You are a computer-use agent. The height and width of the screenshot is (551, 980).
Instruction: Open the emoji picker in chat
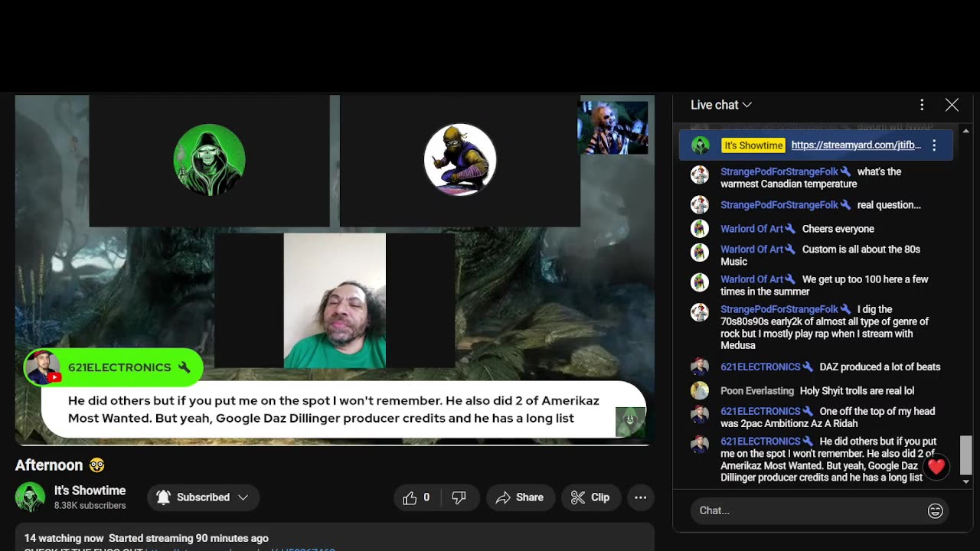[935, 510]
